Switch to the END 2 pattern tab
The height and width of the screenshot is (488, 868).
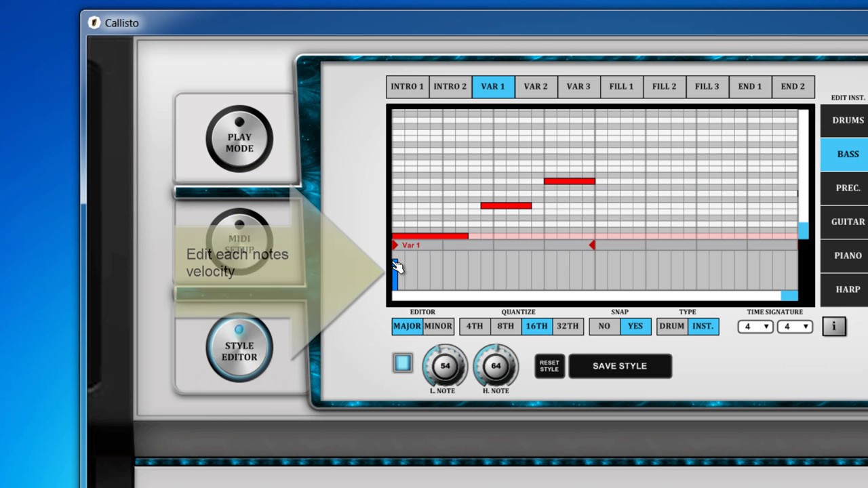(793, 87)
